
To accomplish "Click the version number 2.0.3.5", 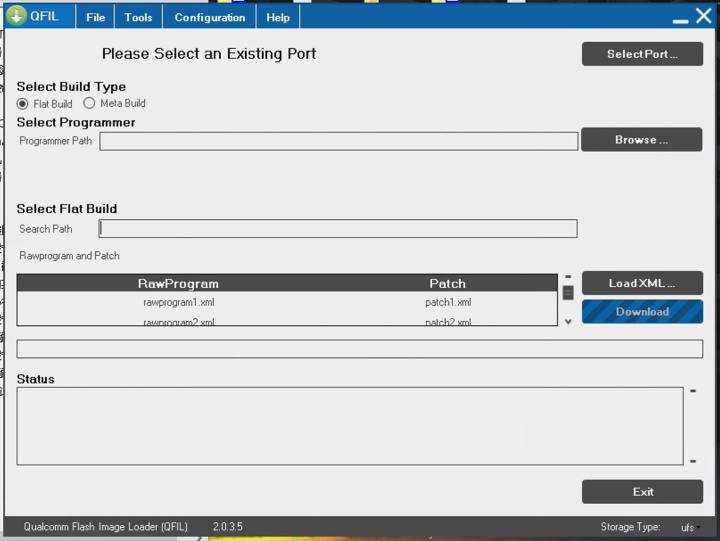I will click(x=228, y=526).
